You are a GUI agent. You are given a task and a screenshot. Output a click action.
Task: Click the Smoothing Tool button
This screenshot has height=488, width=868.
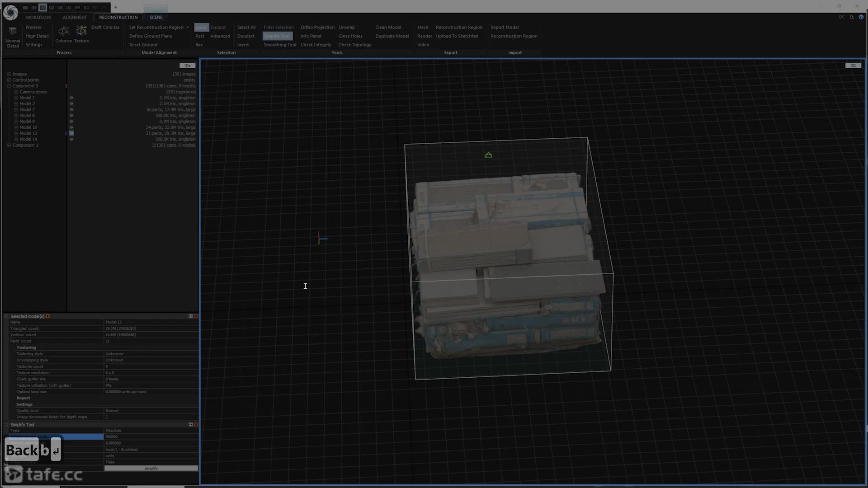pos(280,45)
